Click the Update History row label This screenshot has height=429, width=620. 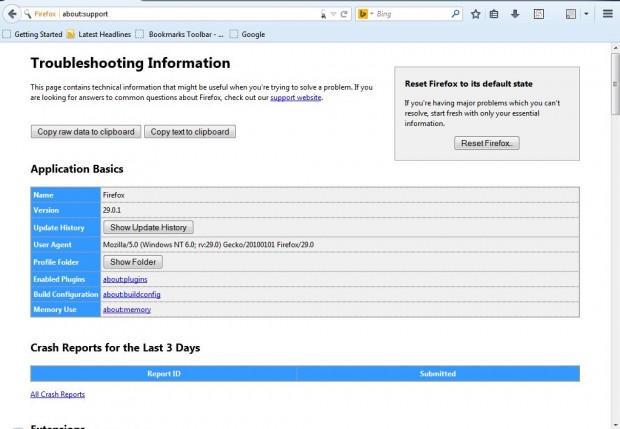pos(59,228)
